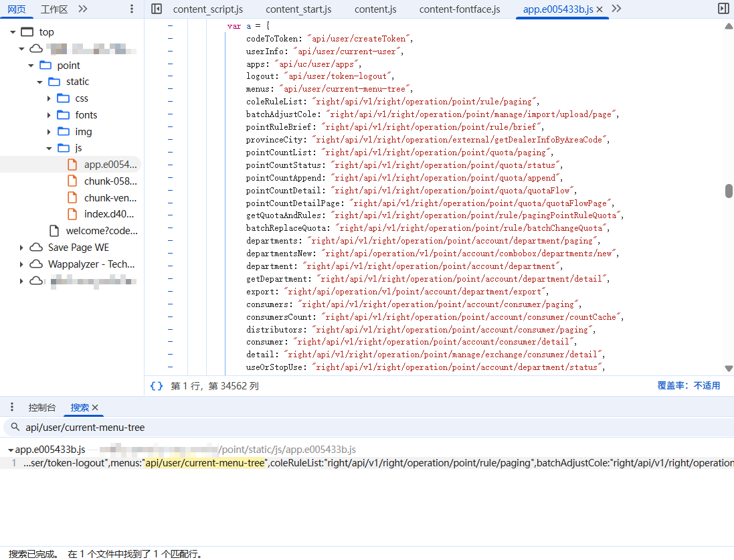Collapse app.e005433b.js search result group

[10, 450]
